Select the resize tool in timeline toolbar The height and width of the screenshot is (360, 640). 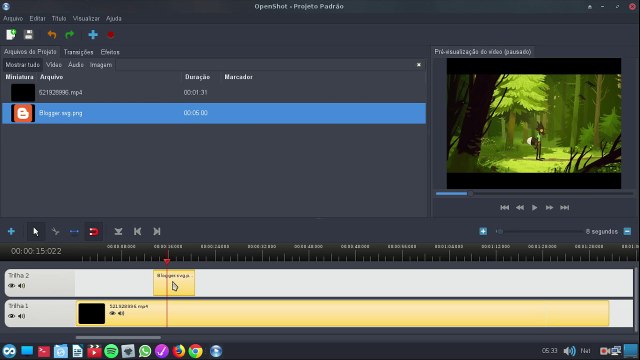tap(74, 231)
